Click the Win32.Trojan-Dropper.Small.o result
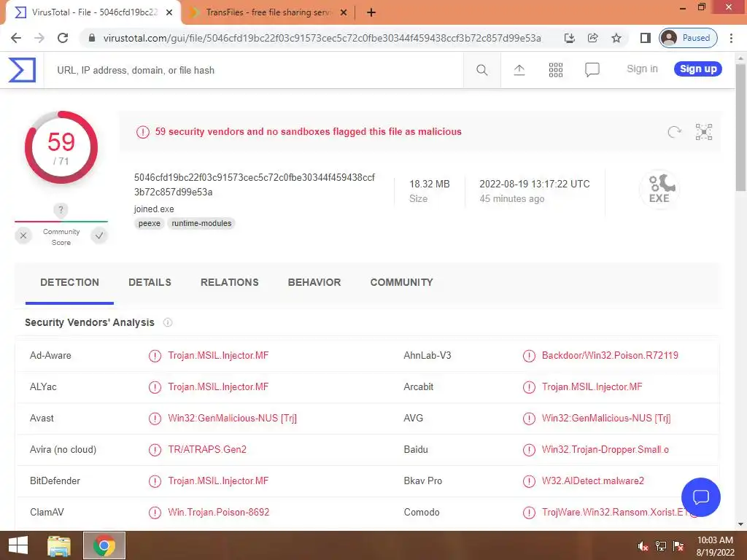 (x=605, y=449)
